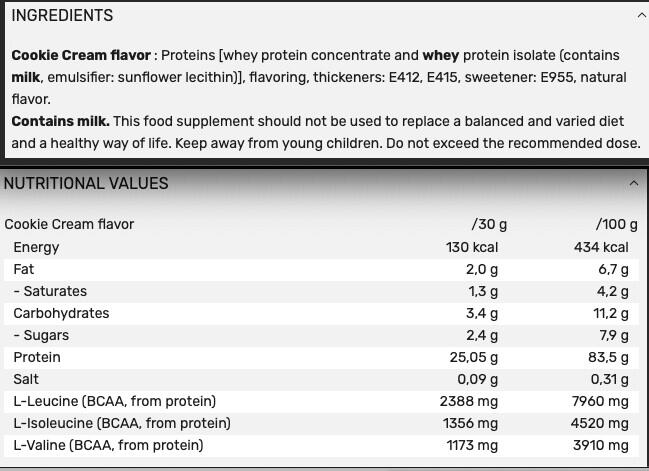Select the Protein row label
The height and width of the screenshot is (471, 649).
(37, 357)
